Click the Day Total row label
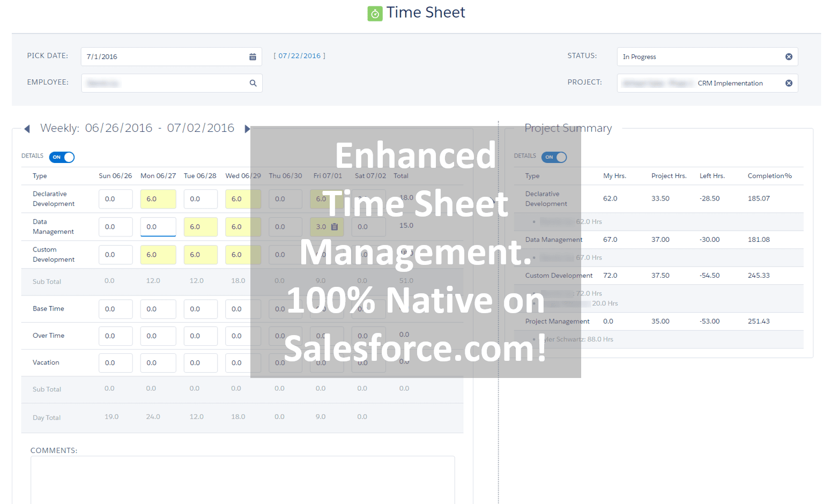This screenshot has height=504, width=831. click(x=47, y=418)
